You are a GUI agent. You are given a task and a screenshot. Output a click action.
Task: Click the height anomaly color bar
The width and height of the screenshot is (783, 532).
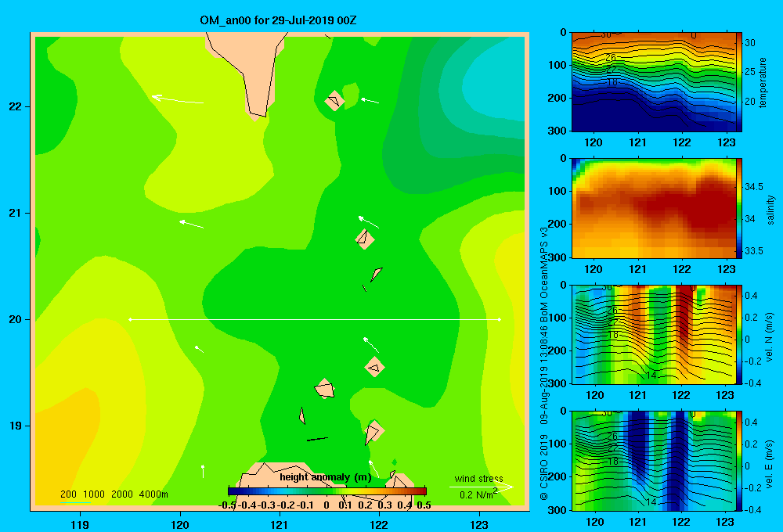point(327,491)
